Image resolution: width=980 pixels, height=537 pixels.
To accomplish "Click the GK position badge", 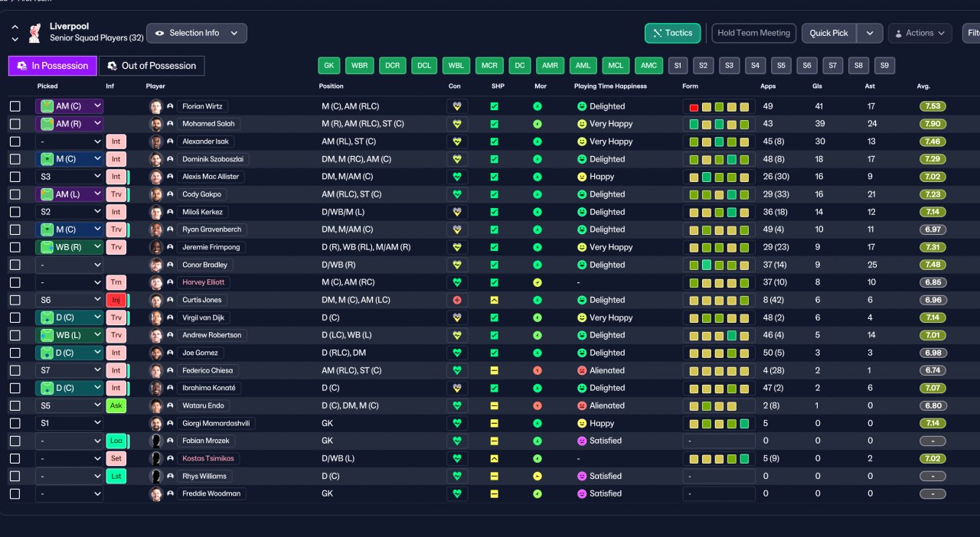I will coord(328,66).
